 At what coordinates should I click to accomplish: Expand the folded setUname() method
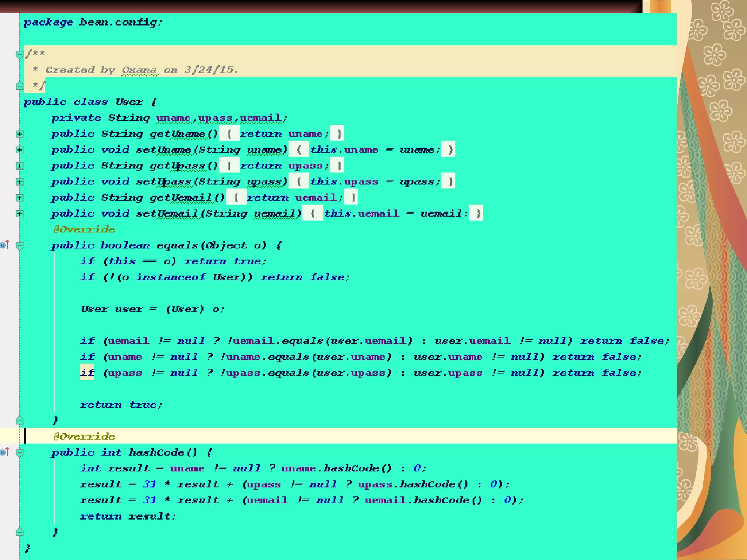coord(20,150)
